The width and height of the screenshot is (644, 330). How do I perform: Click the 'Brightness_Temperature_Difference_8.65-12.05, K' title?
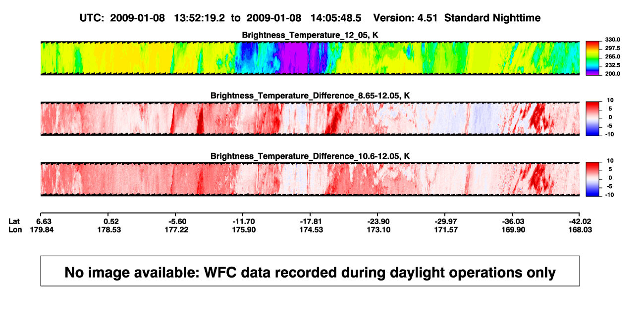click(311, 95)
